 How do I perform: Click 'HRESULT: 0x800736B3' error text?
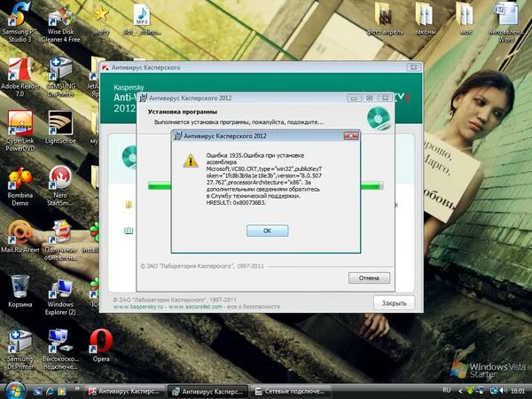tap(236, 203)
